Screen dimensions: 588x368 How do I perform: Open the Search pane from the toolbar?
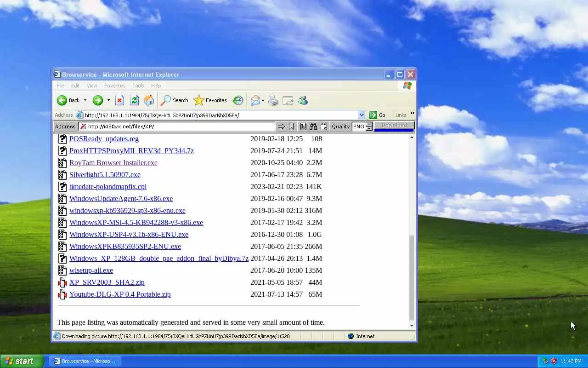click(x=174, y=100)
